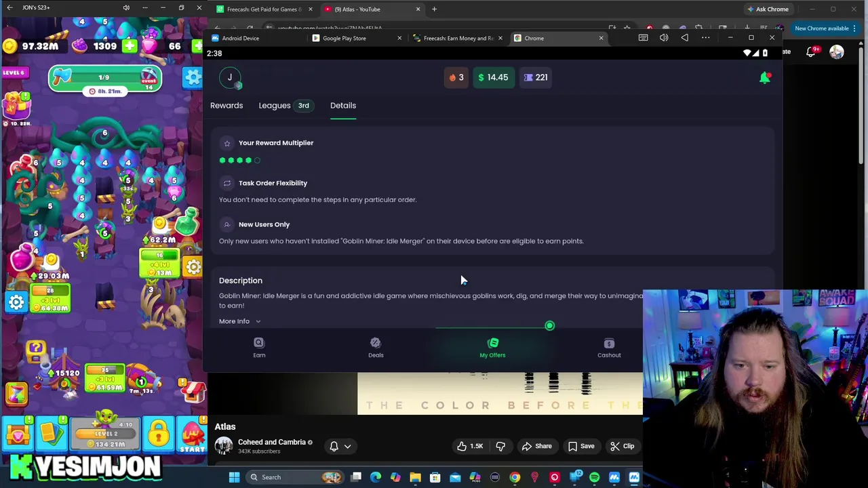
Task: Click the streak counter showing 3
Action: (456, 77)
